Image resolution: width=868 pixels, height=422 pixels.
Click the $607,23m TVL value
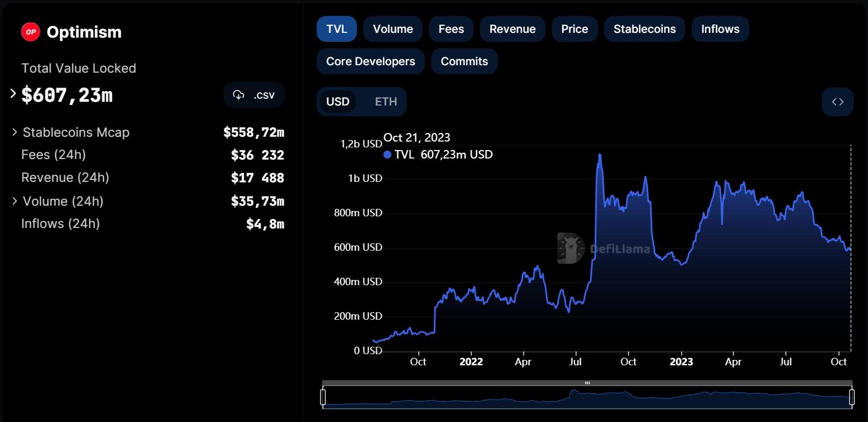click(67, 95)
